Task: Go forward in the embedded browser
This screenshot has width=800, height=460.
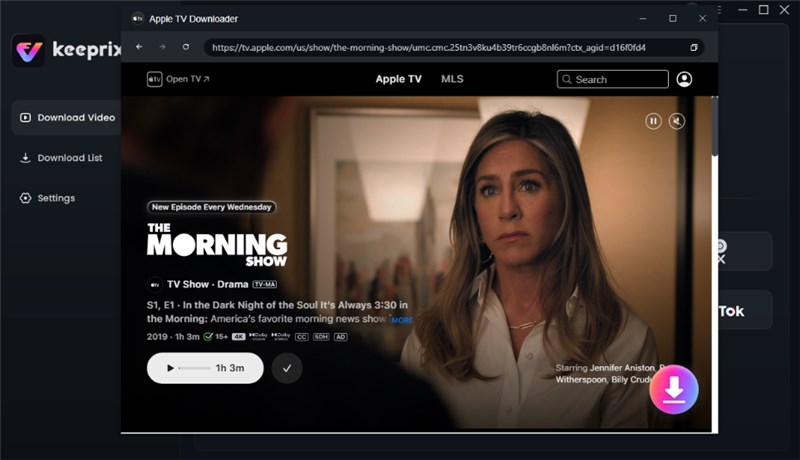Action: pos(162,47)
